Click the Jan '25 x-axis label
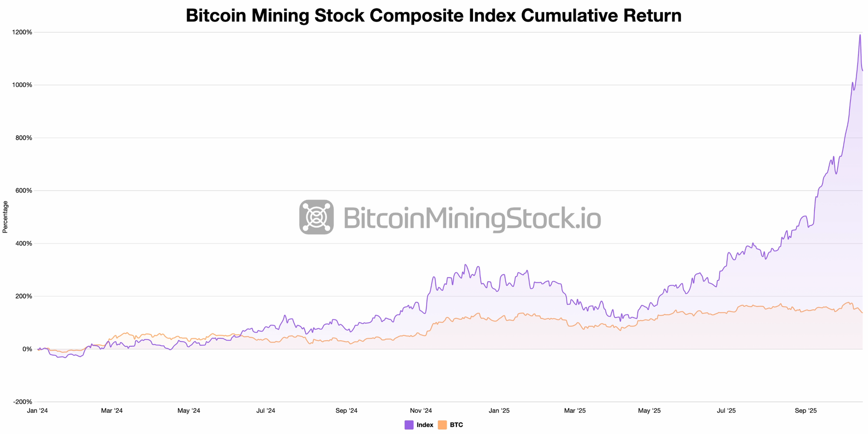868x434 pixels. click(499, 411)
